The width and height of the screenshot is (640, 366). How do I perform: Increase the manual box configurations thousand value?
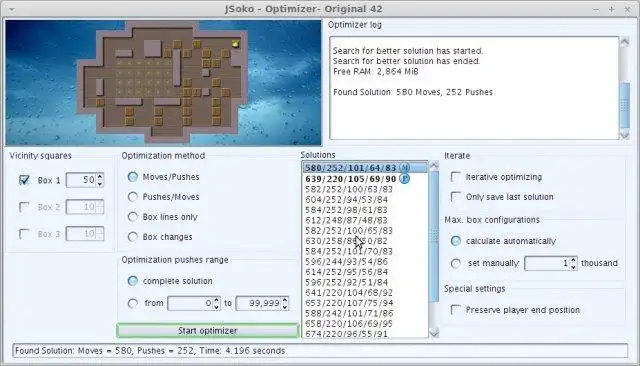click(x=573, y=260)
